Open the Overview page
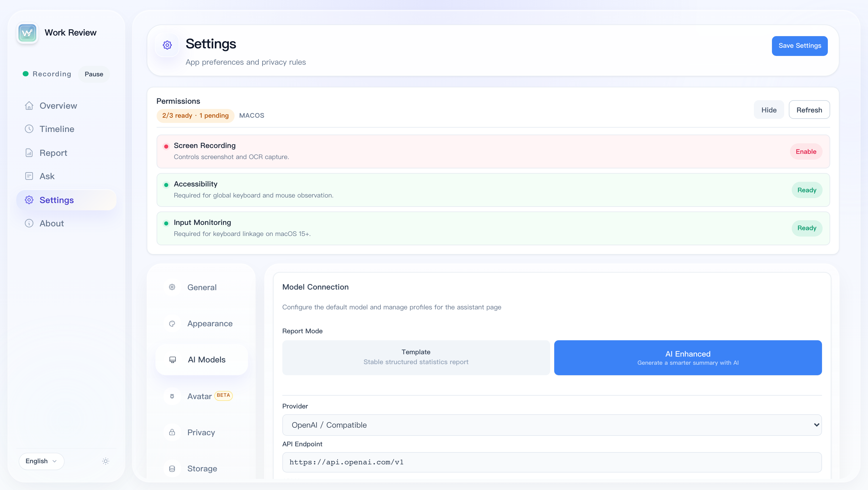The height and width of the screenshot is (490, 868). [66, 106]
